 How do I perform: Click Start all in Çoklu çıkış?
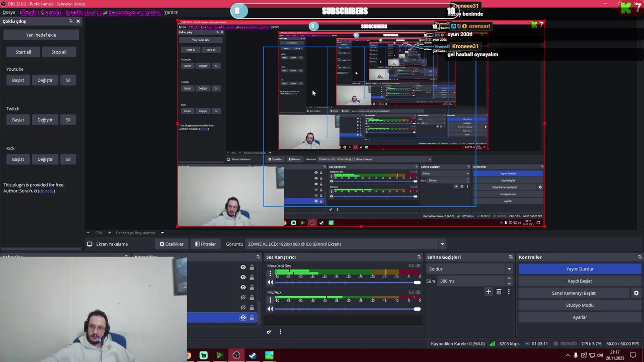click(x=23, y=52)
